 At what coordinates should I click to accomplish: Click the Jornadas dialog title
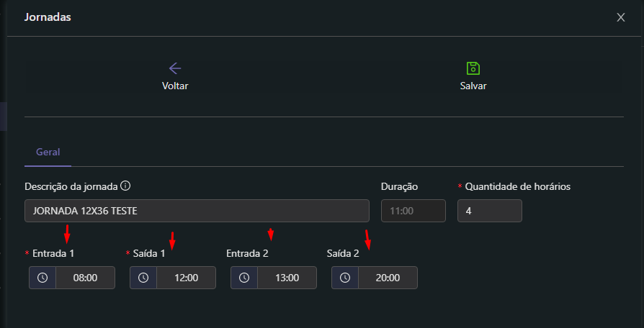coord(48,17)
